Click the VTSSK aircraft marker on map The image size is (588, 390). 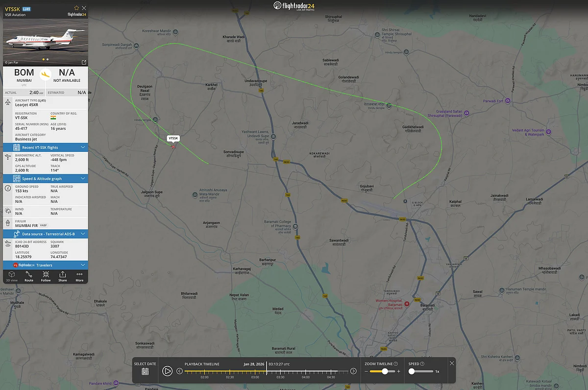[173, 146]
